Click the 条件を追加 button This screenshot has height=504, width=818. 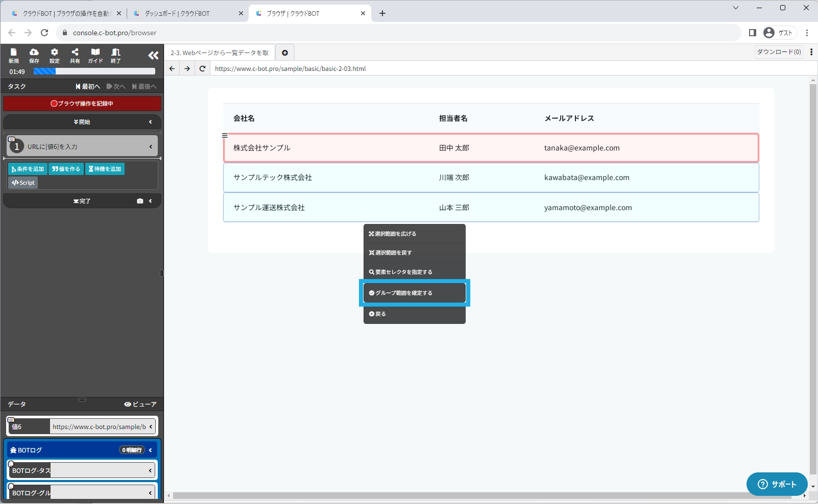click(x=28, y=169)
